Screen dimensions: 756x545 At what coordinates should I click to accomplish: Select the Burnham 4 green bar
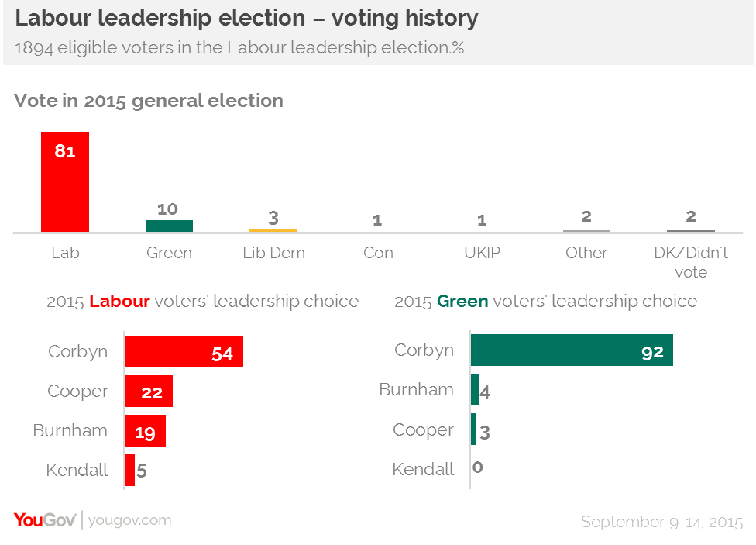tap(475, 389)
